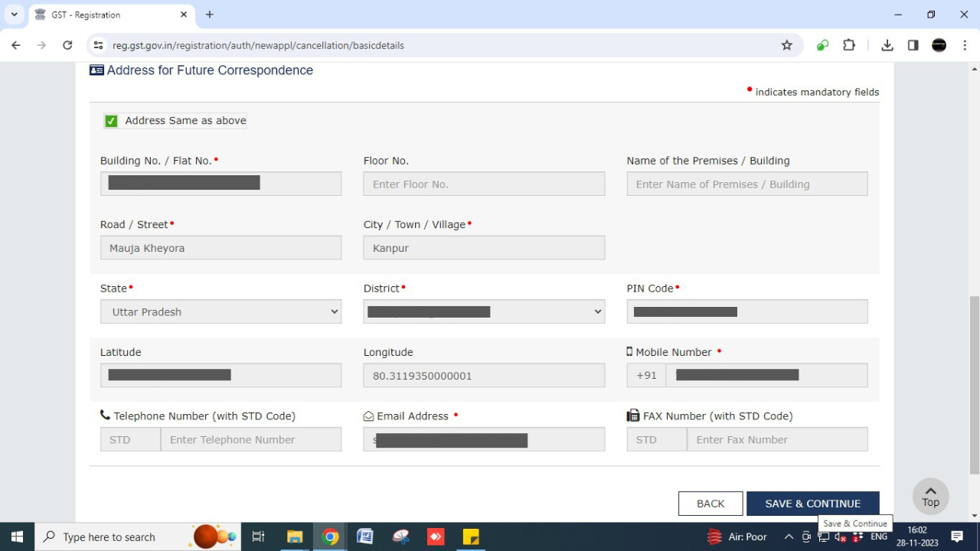
Task: Open the tab search dropdown arrow
Action: tap(14, 15)
